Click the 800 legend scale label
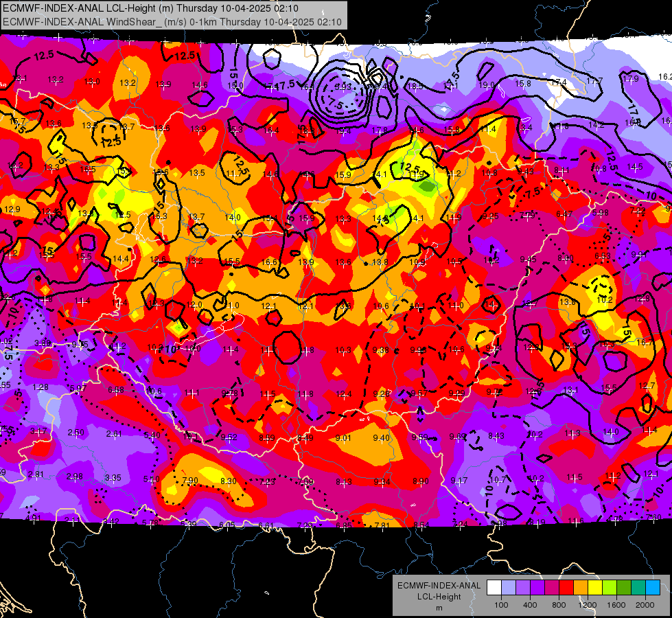 [559, 605]
